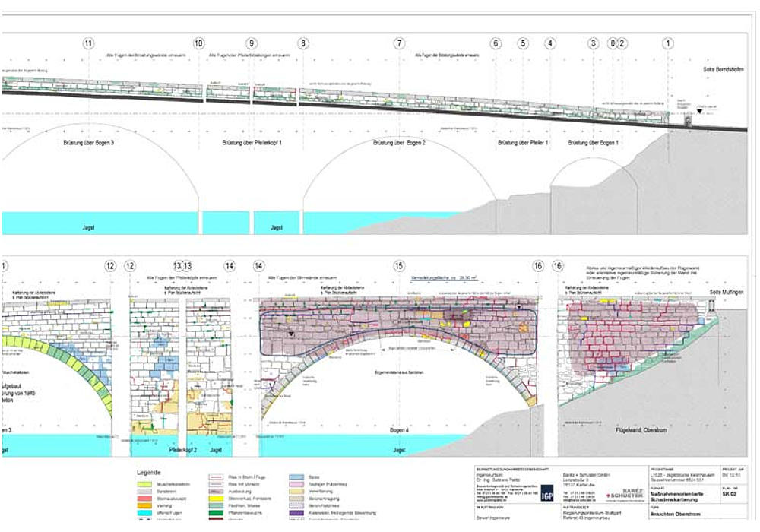This screenshot has height=532, width=760.
Task: Click the 'Bogen 4' label under the arch
Action: (399, 430)
